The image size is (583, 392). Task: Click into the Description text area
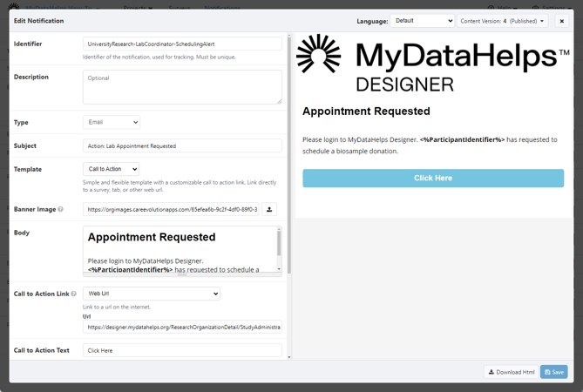tap(182, 87)
